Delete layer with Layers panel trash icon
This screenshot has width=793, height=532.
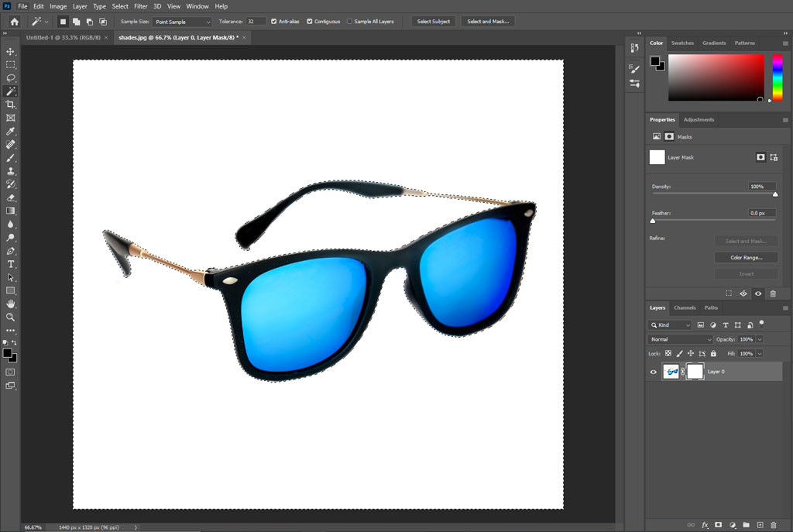774,525
